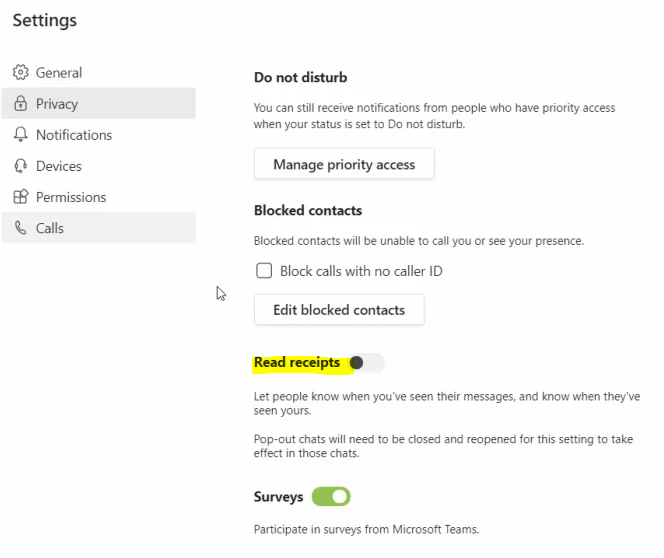Open Edit blocked contacts
Viewport: 664px width, 558px height.
[339, 310]
